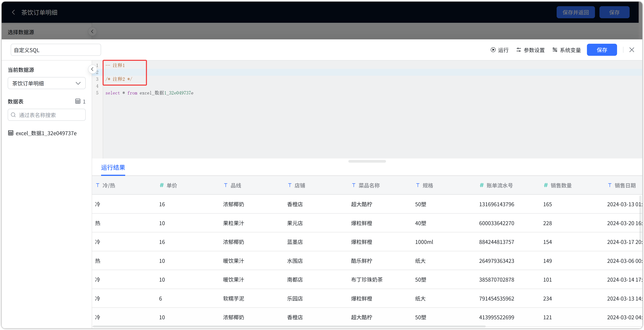
Task: Collapse the 选择数据源 panel chevron
Action: coord(92,31)
